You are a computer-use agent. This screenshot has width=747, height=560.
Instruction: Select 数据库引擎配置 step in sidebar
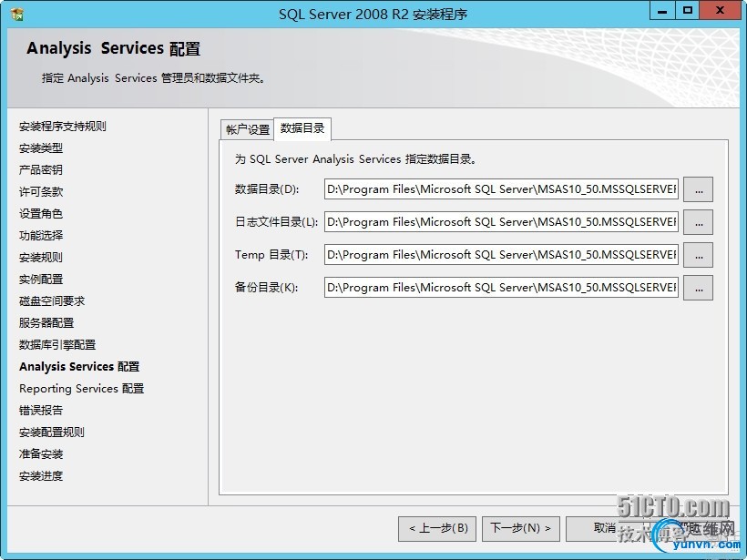[57, 345]
